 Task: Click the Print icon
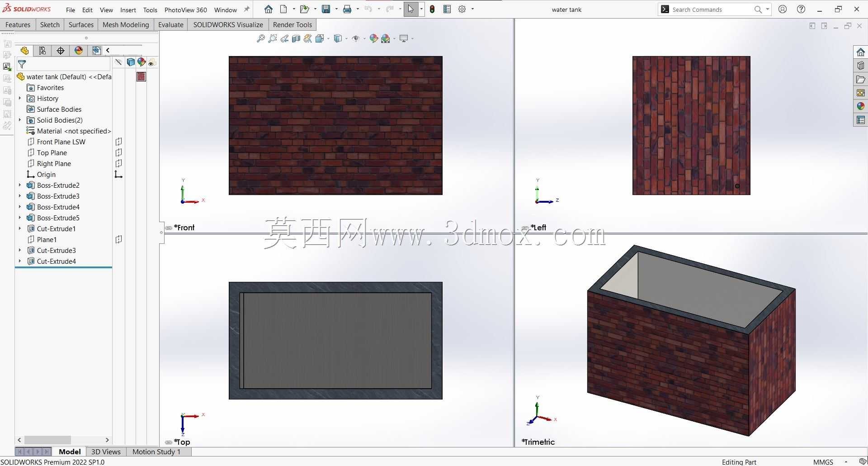[347, 9]
